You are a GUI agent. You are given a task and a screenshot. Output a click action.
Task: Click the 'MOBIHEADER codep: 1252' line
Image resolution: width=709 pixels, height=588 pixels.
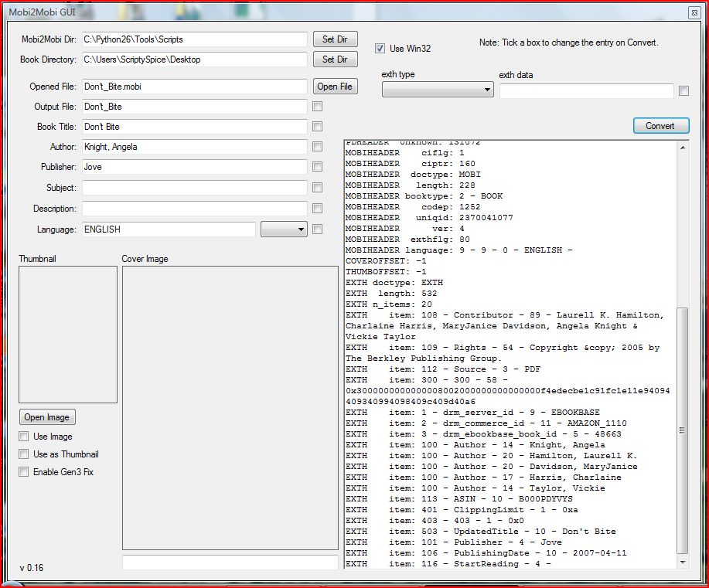pos(413,206)
